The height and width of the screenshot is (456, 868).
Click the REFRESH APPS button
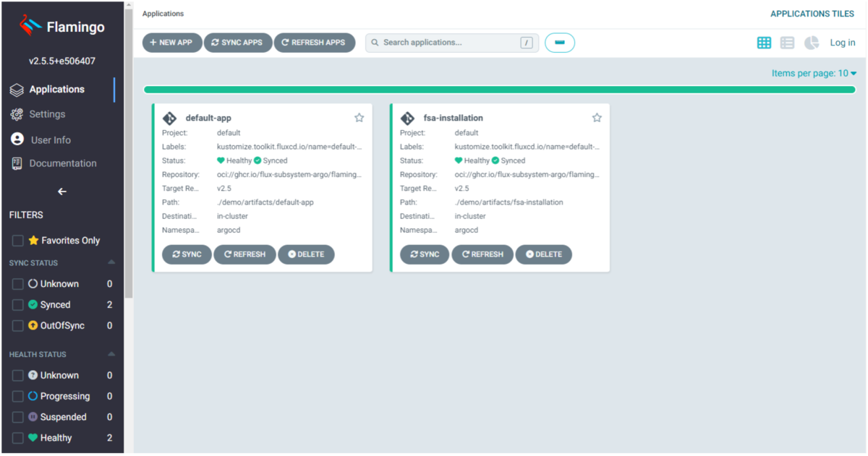coord(315,43)
